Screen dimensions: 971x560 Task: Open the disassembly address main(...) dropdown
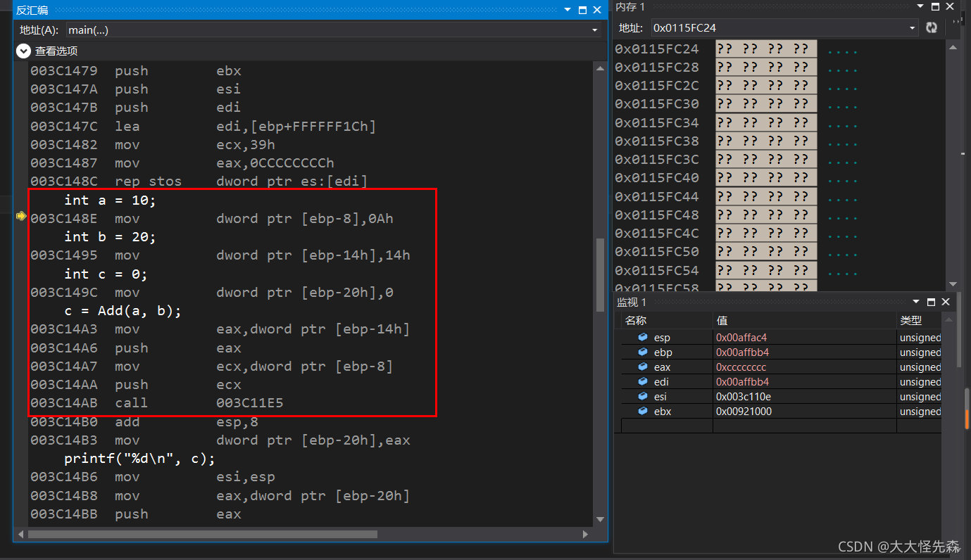click(x=595, y=30)
